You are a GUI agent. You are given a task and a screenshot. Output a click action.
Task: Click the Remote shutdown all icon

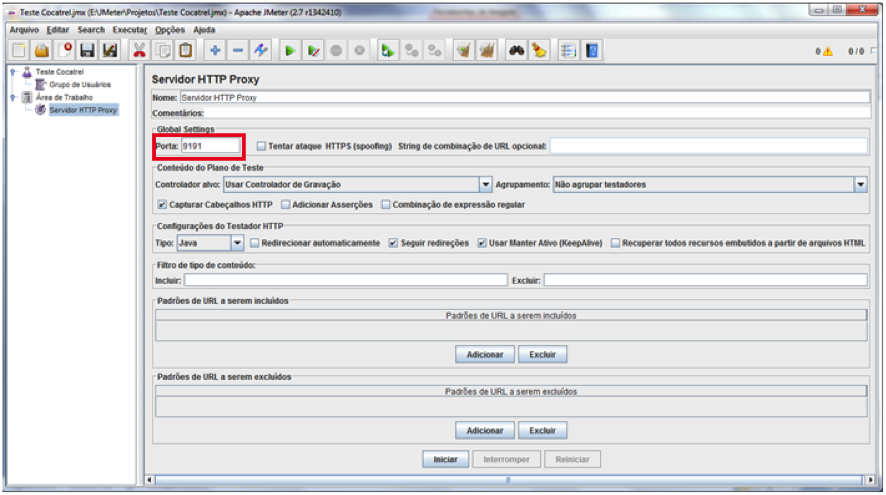[x=434, y=51]
